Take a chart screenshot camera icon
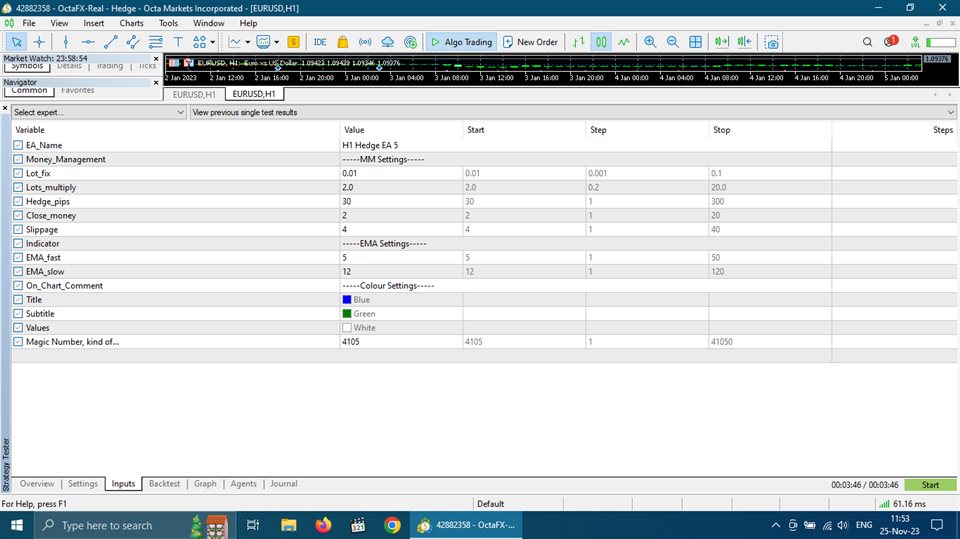Image resolution: width=960 pixels, height=539 pixels. click(x=772, y=42)
